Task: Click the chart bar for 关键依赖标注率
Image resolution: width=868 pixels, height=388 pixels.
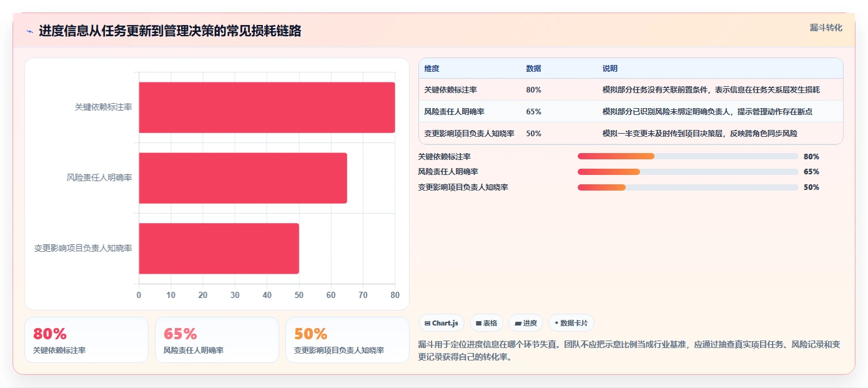Action: (x=267, y=107)
